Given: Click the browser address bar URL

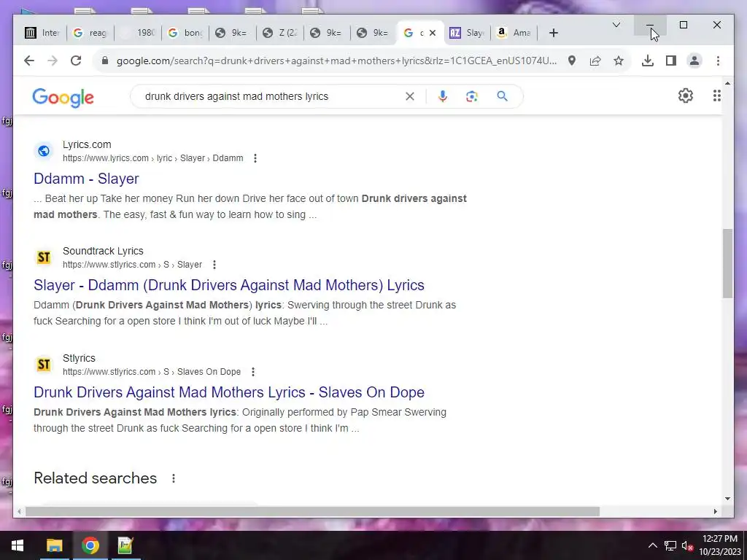Looking at the screenshot, I should coord(336,61).
